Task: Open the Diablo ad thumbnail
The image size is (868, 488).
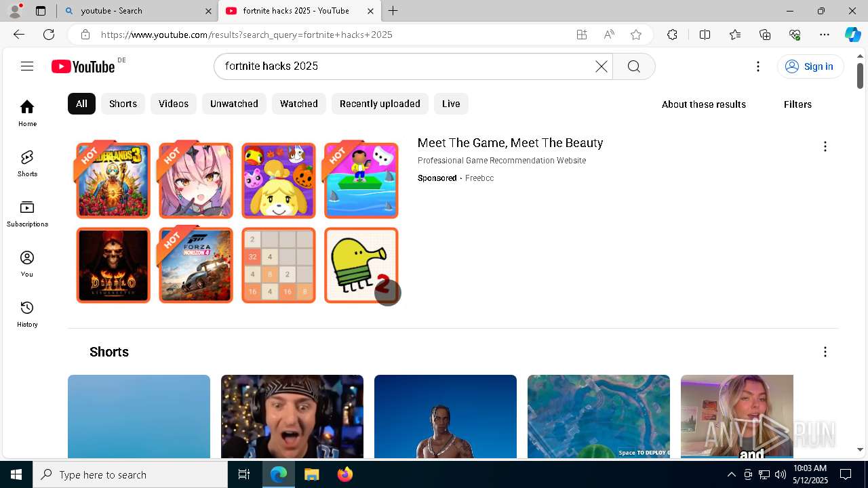Action: coord(113,265)
